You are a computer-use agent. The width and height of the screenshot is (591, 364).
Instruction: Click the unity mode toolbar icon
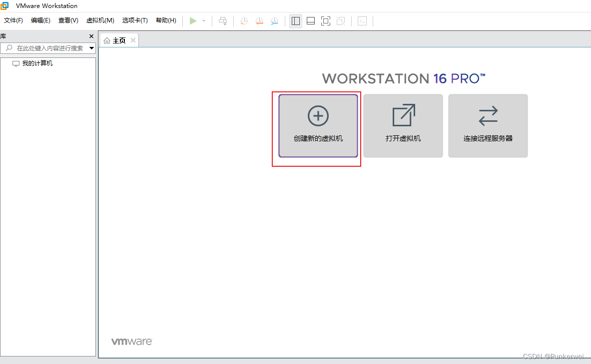[x=341, y=21]
